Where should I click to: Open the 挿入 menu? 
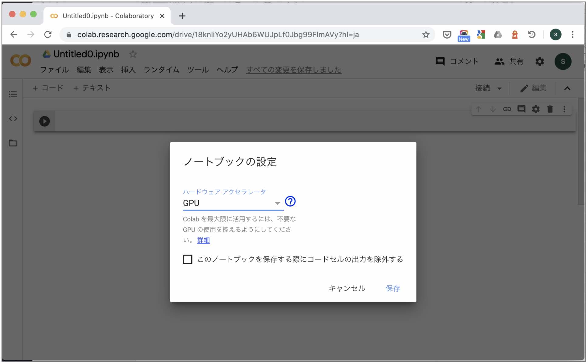click(x=128, y=70)
